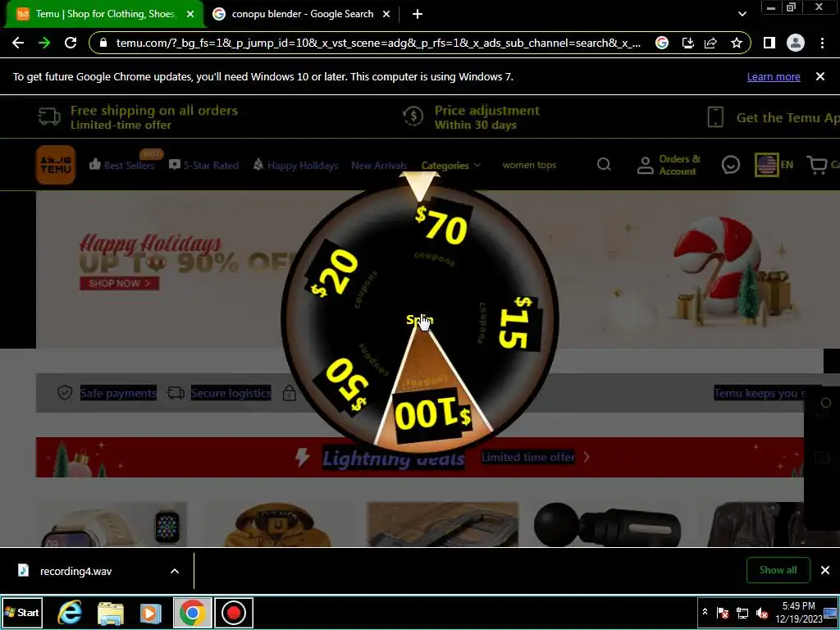Open the recording4.wav download item
The width and height of the screenshot is (840, 630).
76,571
